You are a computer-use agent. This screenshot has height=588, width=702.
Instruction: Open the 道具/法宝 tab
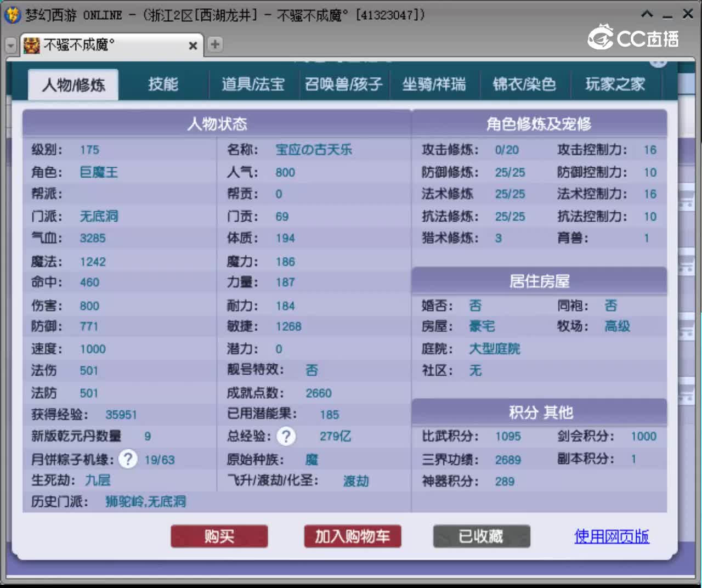pyautogui.click(x=253, y=84)
